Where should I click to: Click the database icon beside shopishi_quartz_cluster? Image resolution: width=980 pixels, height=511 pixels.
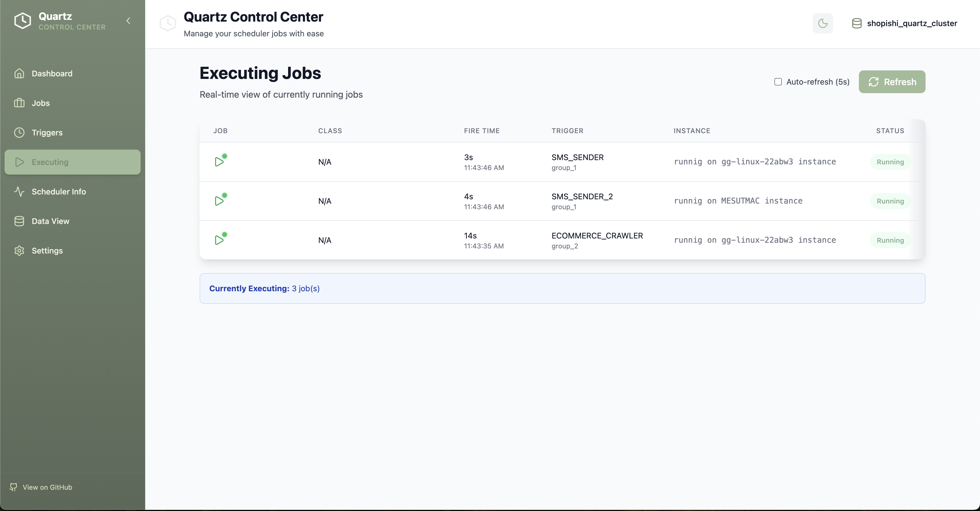pos(857,23)
